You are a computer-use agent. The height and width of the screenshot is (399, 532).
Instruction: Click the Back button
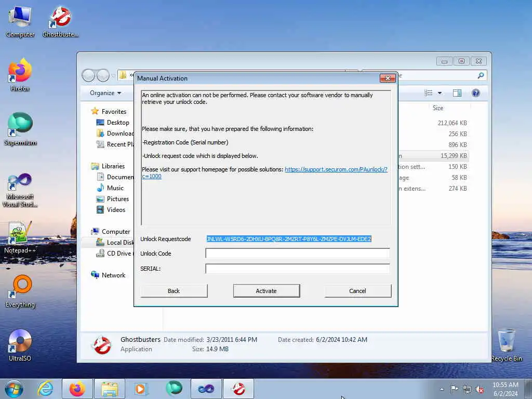pos(174,291)
